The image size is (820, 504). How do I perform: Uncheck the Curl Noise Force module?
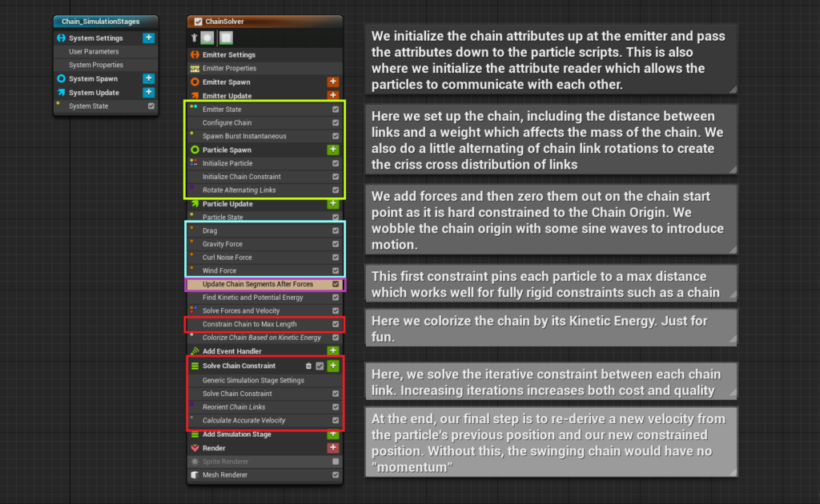(336, 258)
